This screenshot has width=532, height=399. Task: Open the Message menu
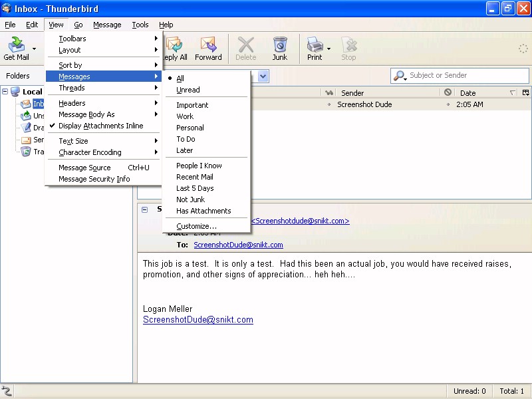point(107,25)
